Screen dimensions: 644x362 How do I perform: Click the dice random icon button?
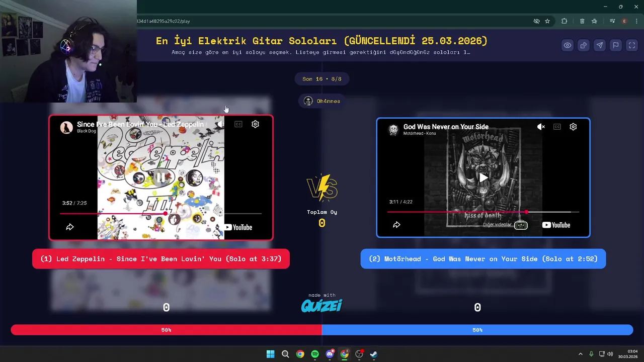coord(584,45)
